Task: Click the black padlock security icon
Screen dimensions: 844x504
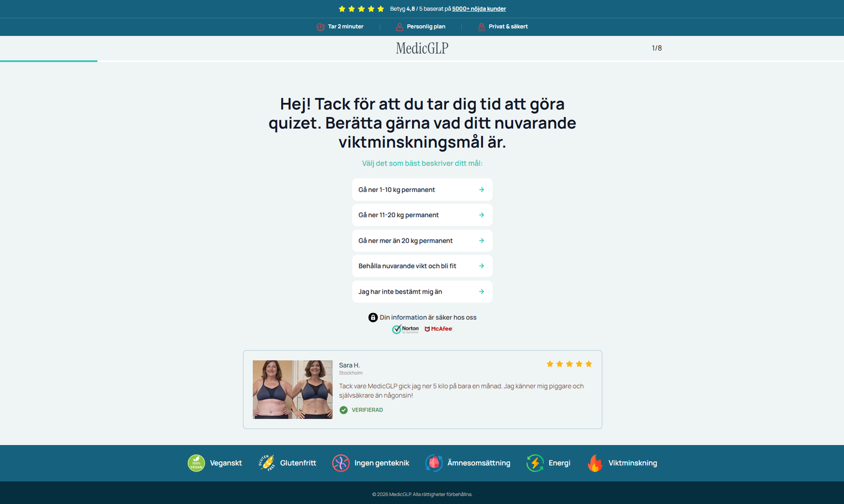Action: (x=373, y=317)
